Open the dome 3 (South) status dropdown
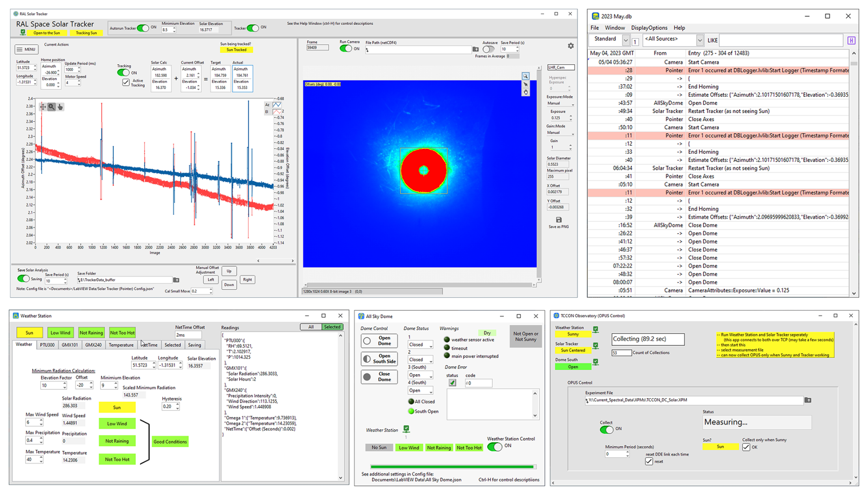 click(420, 375)
